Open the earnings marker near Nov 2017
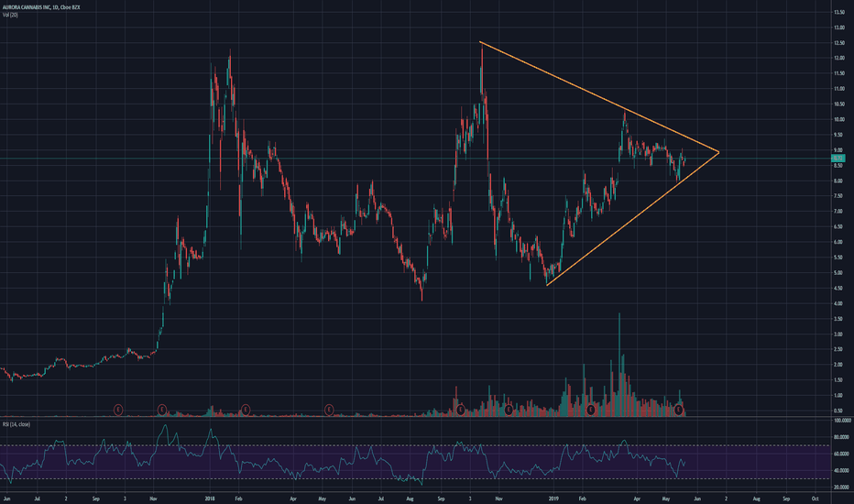This screenshot has height=504, width=854. click(162, 410)
